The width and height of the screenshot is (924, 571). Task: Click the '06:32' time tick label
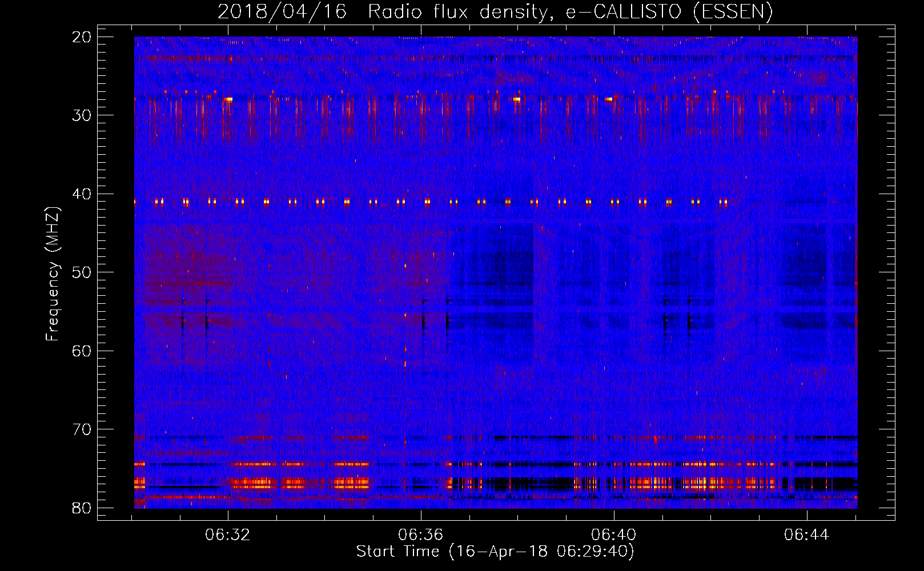[x=228, y=535]
